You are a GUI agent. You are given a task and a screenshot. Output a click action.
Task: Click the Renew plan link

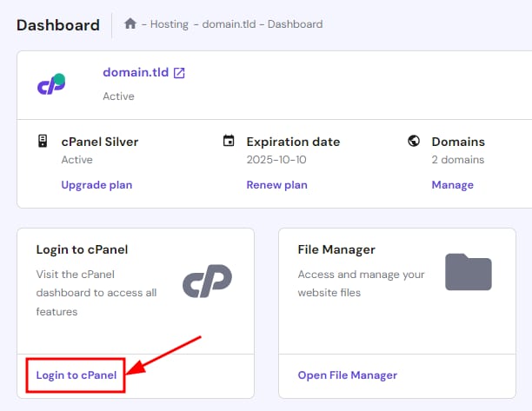click(x=276, y=185)
